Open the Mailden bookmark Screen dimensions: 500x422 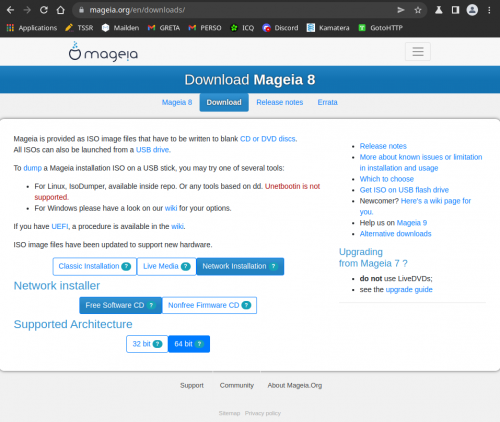pos(120,28)
